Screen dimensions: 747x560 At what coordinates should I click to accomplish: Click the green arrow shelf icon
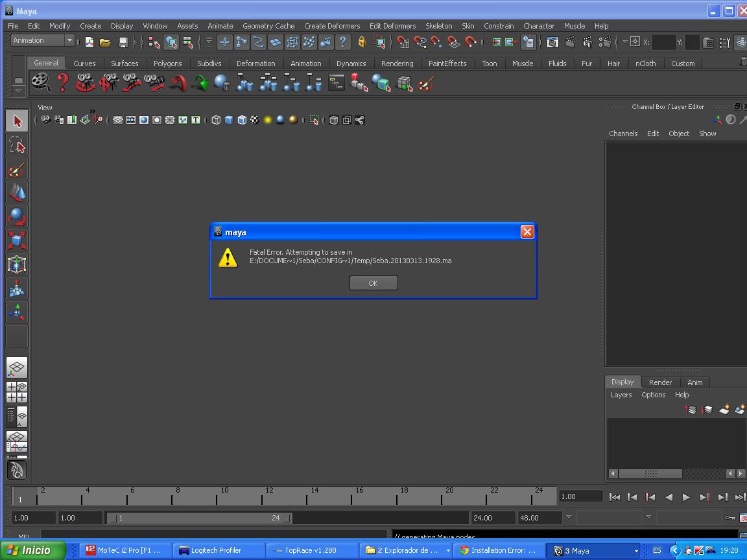tap(200, 84)
